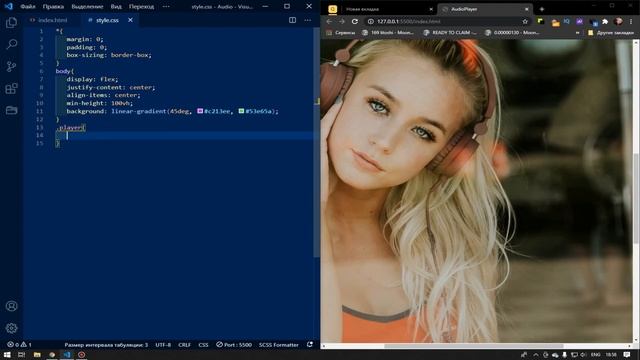Open the Вид menu
This screenshot has width=640, height=360.
pyautogui.click(x=116, y=7)
